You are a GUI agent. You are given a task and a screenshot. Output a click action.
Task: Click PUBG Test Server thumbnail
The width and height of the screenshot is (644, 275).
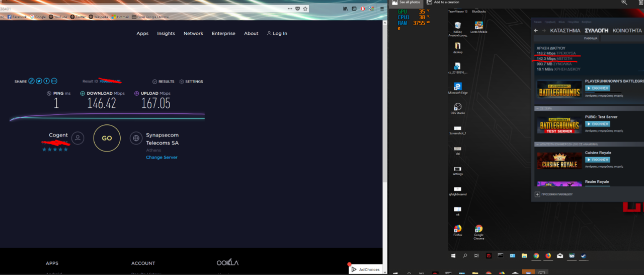(559, 124)
